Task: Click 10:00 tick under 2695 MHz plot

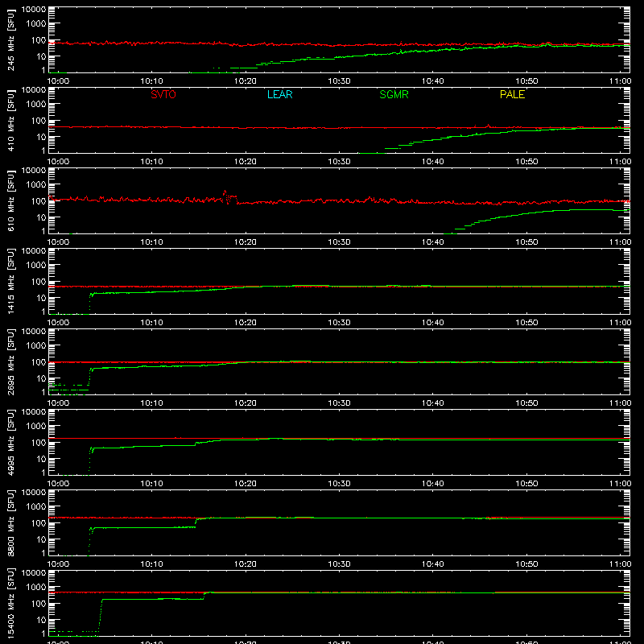Action: pyautogui.click(x=58, y=403)
